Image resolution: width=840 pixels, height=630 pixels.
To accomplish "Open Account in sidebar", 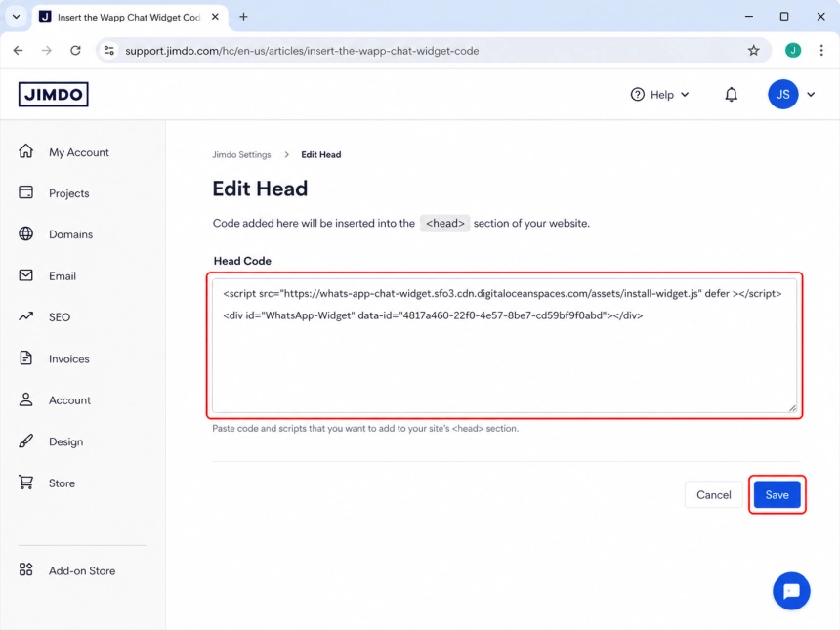I will 69,400.
